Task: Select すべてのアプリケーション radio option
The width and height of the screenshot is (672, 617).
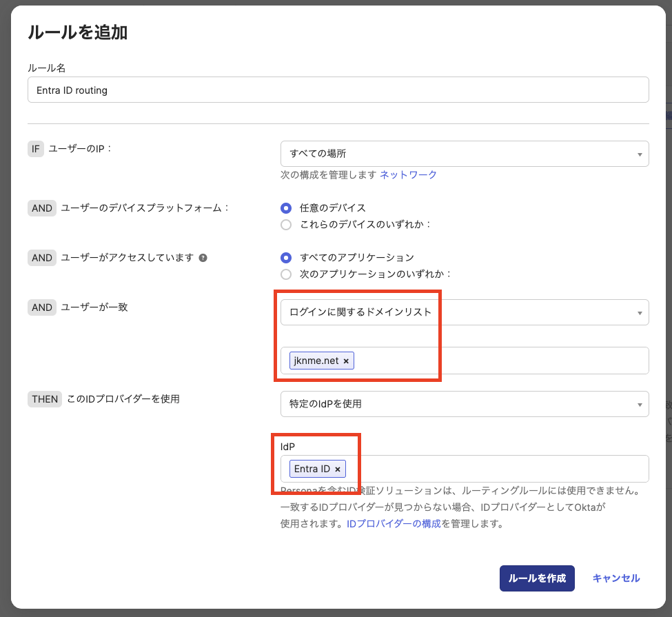Action: tap(286, 257)
